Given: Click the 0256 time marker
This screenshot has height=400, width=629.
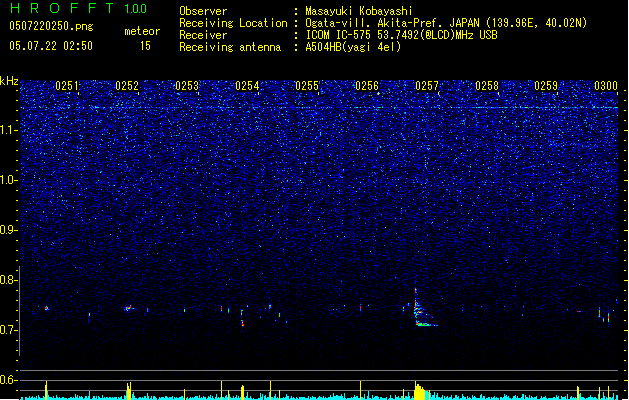Looking at the screenshot, I should point(367,86).
